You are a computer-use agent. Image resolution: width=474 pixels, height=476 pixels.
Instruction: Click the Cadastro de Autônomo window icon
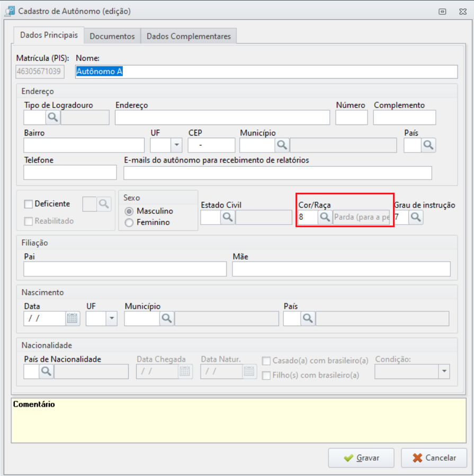pos(10,11)
